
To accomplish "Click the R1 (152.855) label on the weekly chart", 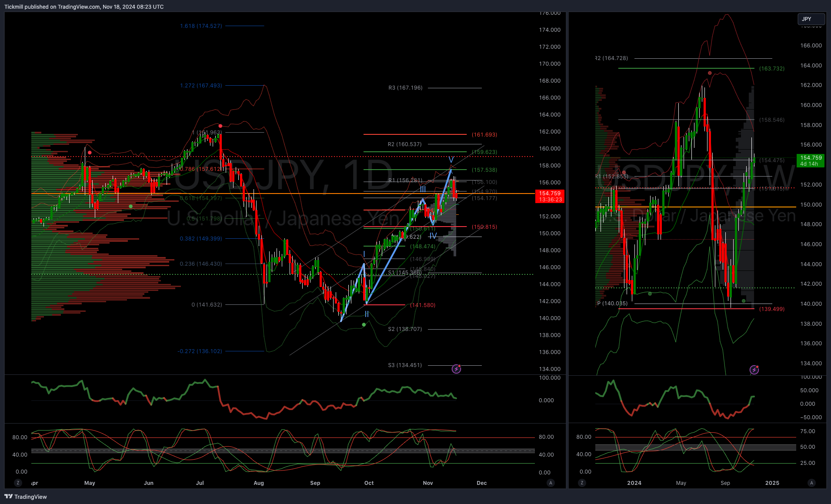I will click(611, 177).
